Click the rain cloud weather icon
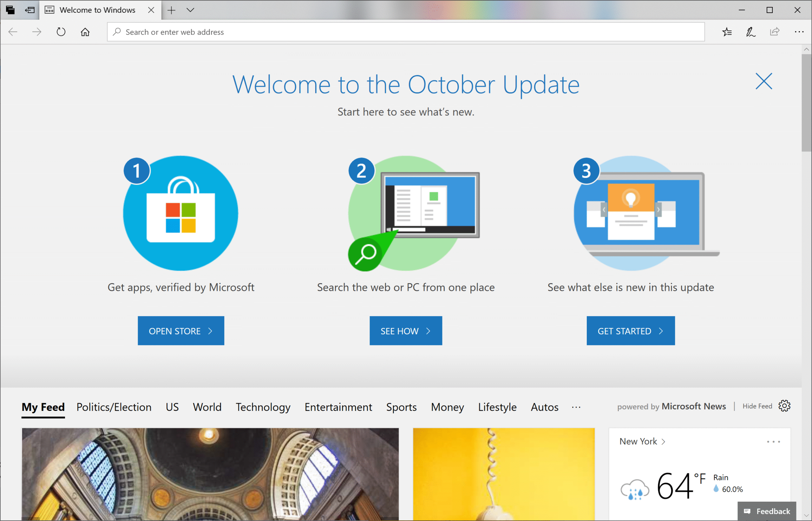 click(635, 489)
